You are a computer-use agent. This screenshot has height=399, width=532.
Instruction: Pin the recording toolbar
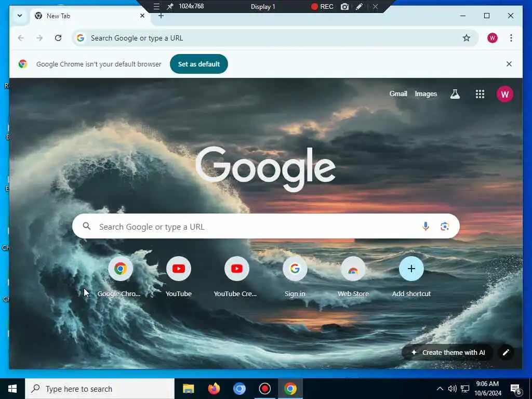coord(170,6)
